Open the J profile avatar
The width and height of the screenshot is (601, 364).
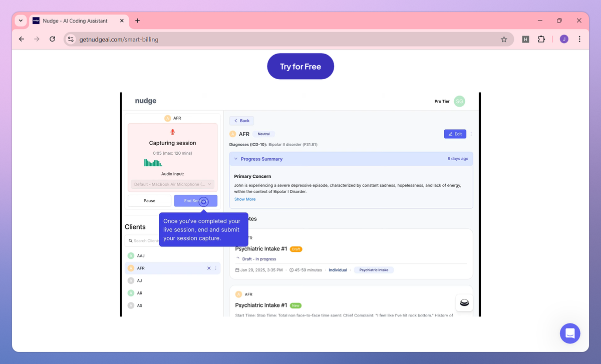[x=564, y=39]
